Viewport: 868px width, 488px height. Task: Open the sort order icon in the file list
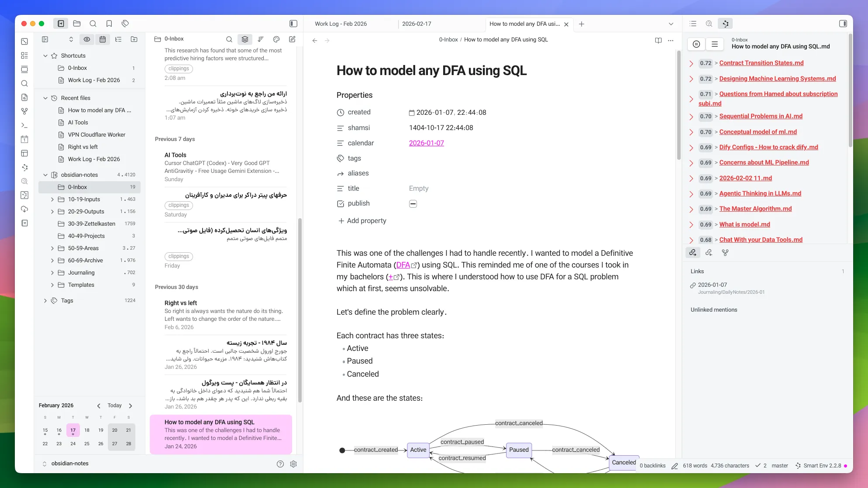click(261, 39)
